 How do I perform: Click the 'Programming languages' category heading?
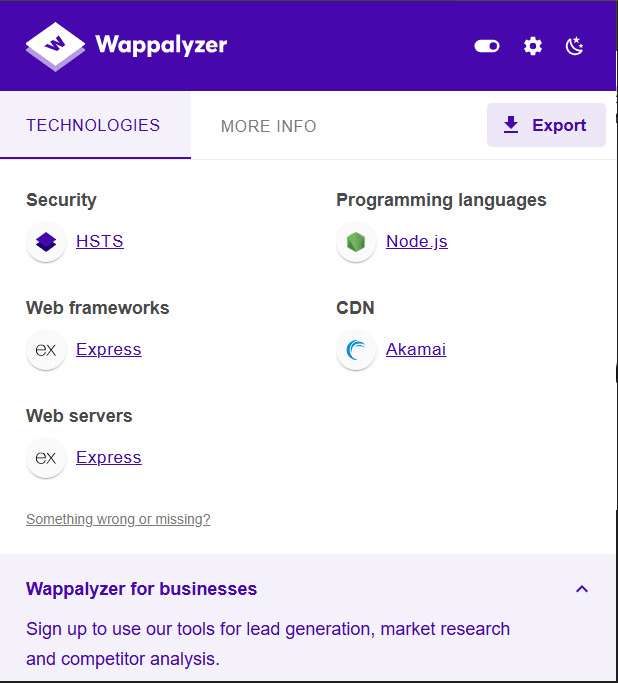pos(441,200)
